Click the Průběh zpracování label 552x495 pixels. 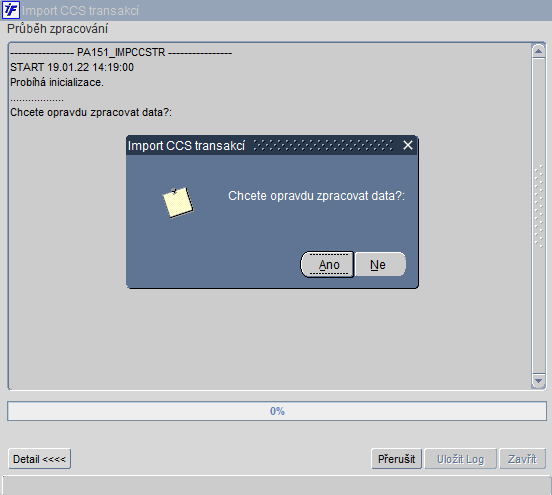[x=57, y=29]
